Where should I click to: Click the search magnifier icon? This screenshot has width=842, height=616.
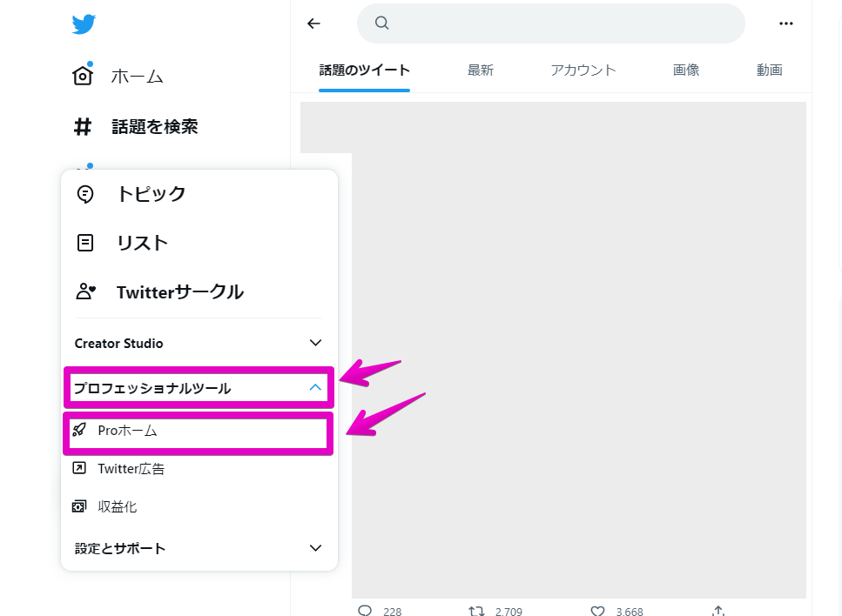[381, 23]
